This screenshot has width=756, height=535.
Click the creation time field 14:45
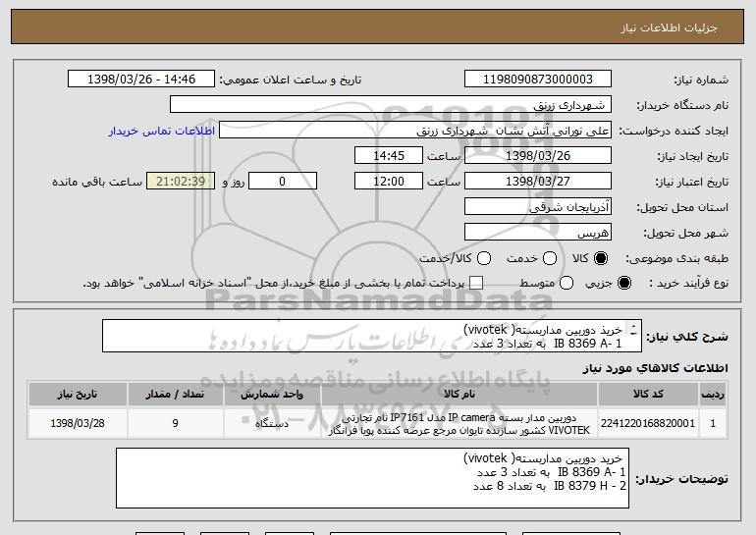click(x=389, y=156)
